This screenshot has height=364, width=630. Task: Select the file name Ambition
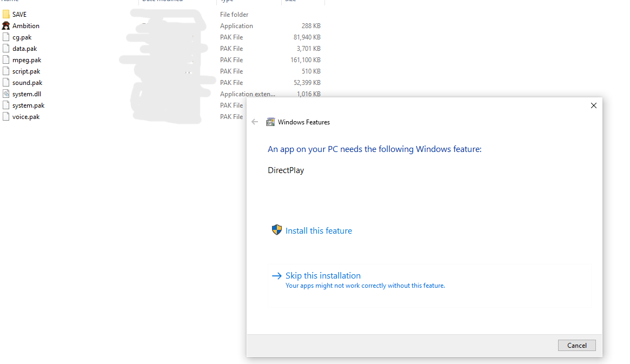point(26,26)
